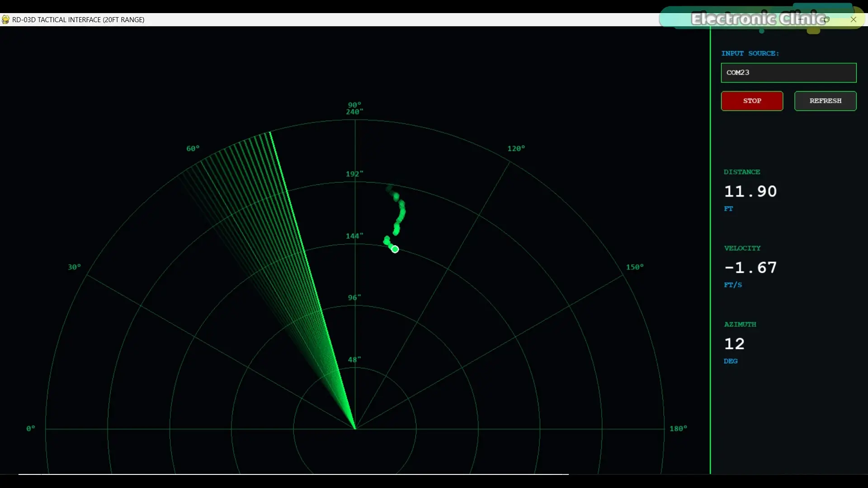The image size is (868, 488).
Task: Close the RD-03D Tactical Interface window
Action: pyautogui.click(x=853, y=19)
